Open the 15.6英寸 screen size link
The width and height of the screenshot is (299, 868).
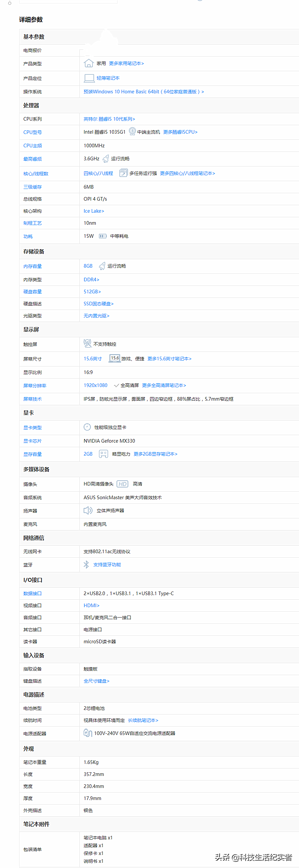tap(93, 358)
